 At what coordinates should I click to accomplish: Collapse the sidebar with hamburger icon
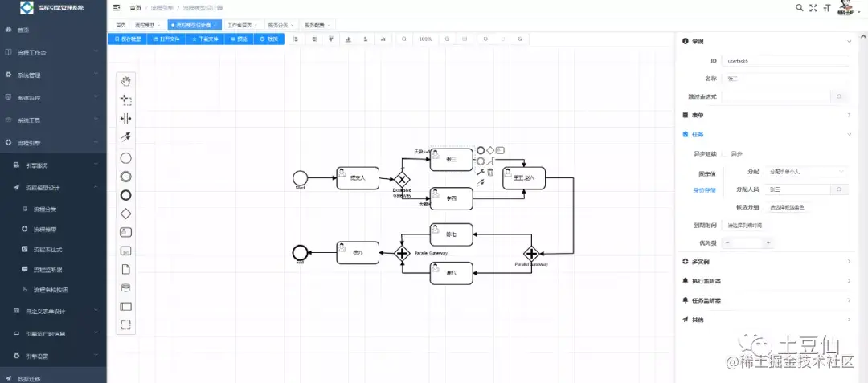coord(117,8)
